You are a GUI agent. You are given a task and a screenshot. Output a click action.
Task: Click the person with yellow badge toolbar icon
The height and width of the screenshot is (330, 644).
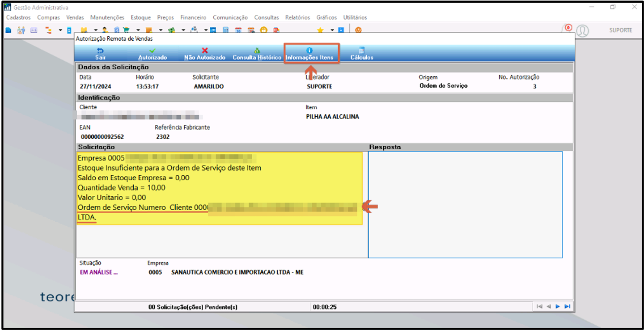(x=105, y=30)
